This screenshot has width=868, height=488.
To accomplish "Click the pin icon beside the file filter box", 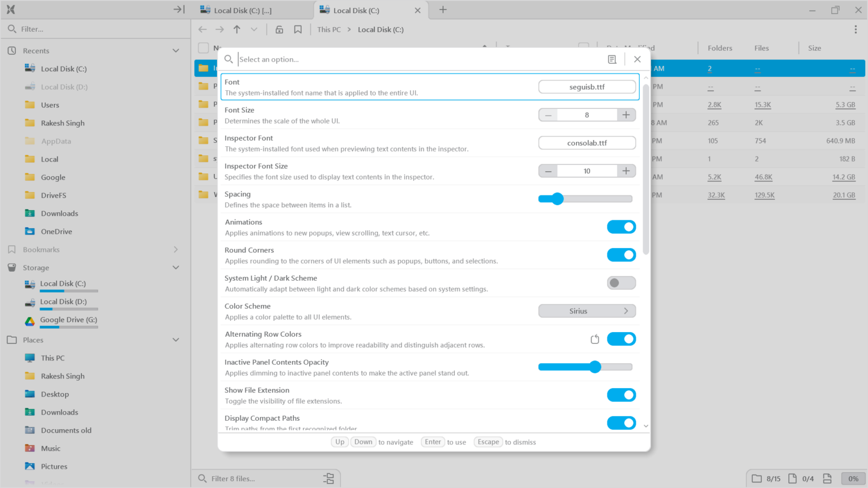I will click(x=328, y=478).
